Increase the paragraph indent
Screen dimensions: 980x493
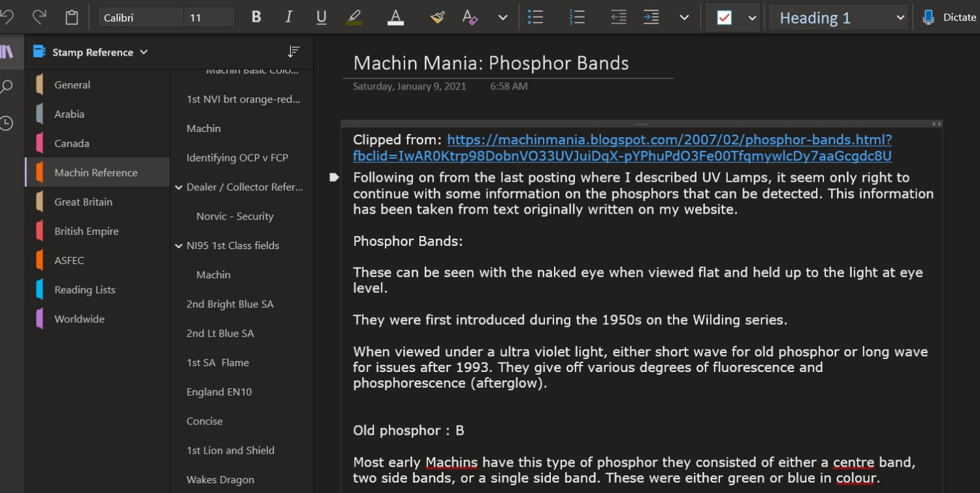[651, 18]
